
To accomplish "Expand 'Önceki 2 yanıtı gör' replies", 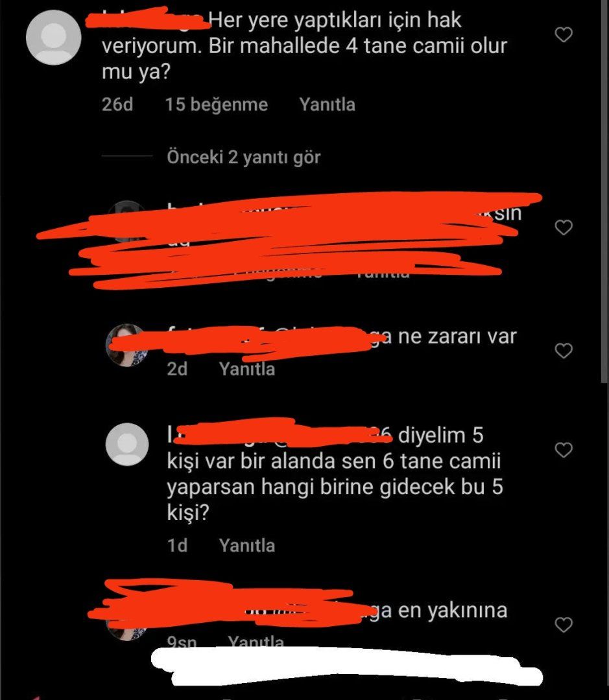I will (243, 157).
